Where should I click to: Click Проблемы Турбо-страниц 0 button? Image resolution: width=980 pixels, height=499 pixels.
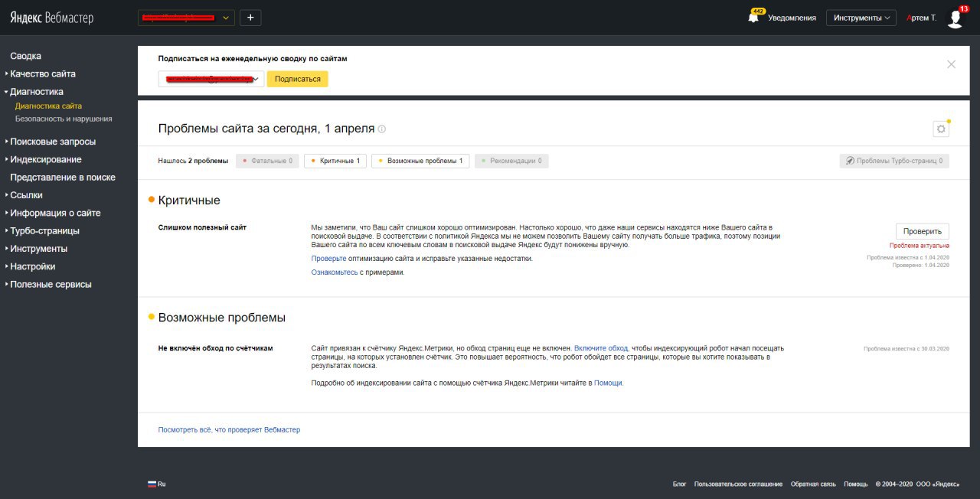(894, 161)
